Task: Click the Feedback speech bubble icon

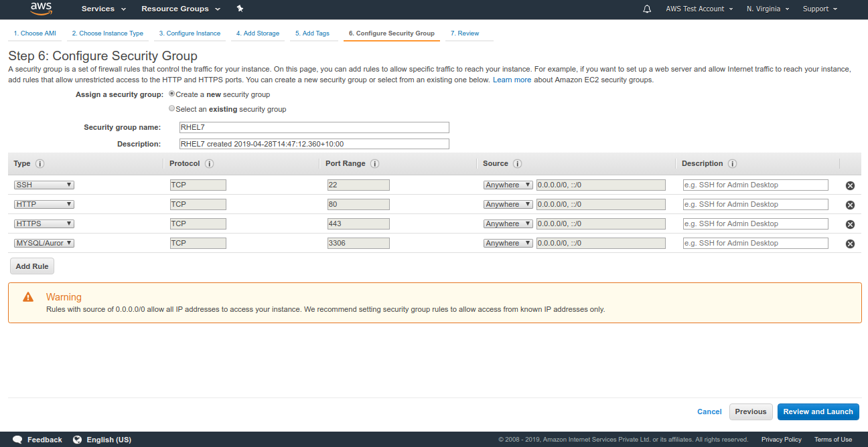Action: 18,440
